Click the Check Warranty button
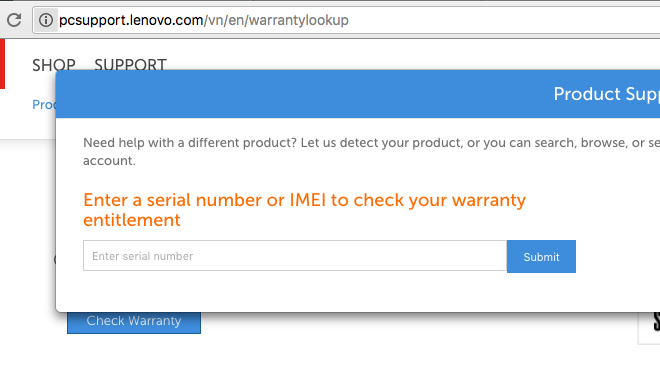This screenshot has width=660, height=365. pos(134,323)
